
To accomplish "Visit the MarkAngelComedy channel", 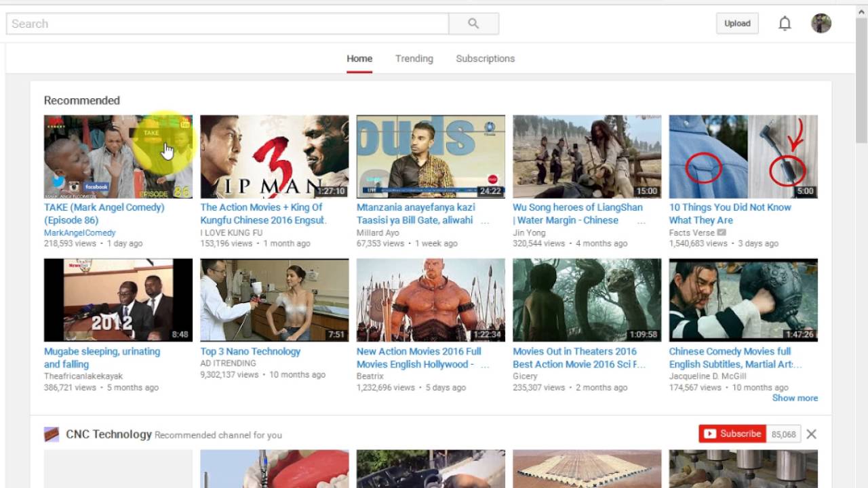I will click(x=80, y=232).
